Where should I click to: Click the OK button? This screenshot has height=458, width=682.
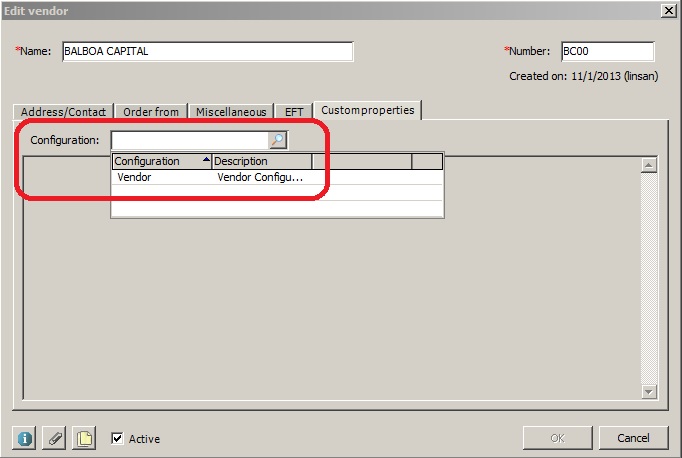coord(558,438)
